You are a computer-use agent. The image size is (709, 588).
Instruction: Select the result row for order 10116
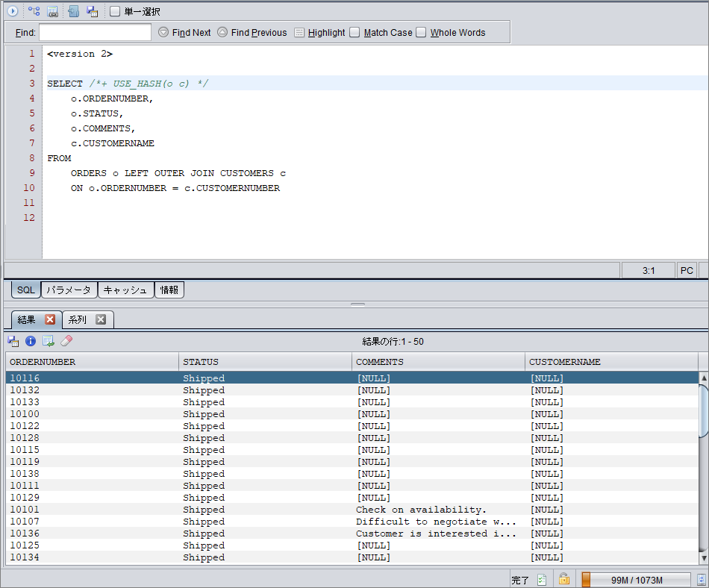[x=352, y=378]
